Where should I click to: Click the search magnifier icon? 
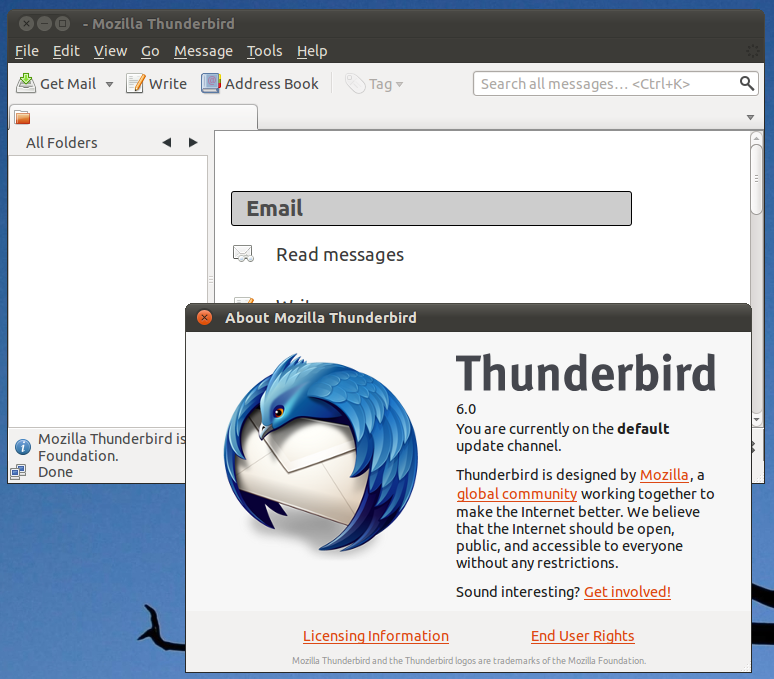pos(747,83)
